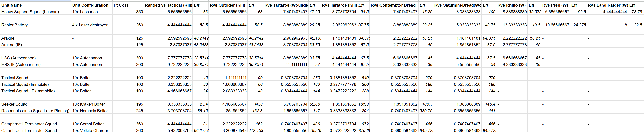Click the 'HSS (Autocannon)' unit cell
This screenshot has width=644, height=132.
35,58
